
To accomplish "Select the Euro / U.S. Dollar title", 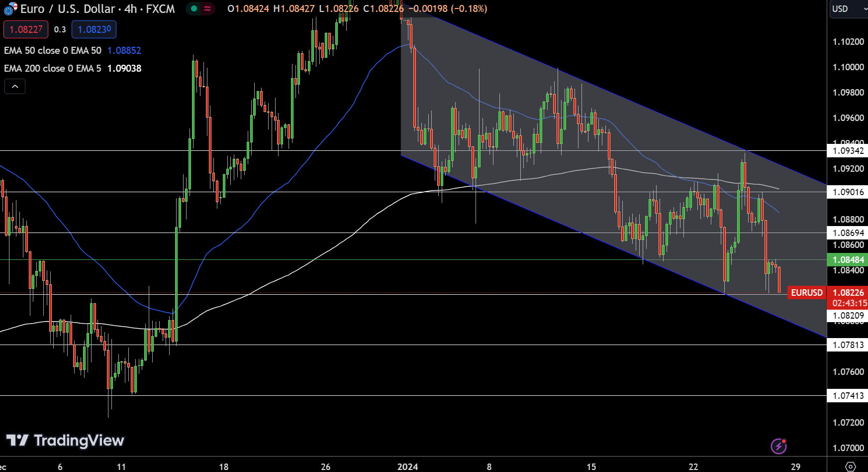I will (68, 9).
